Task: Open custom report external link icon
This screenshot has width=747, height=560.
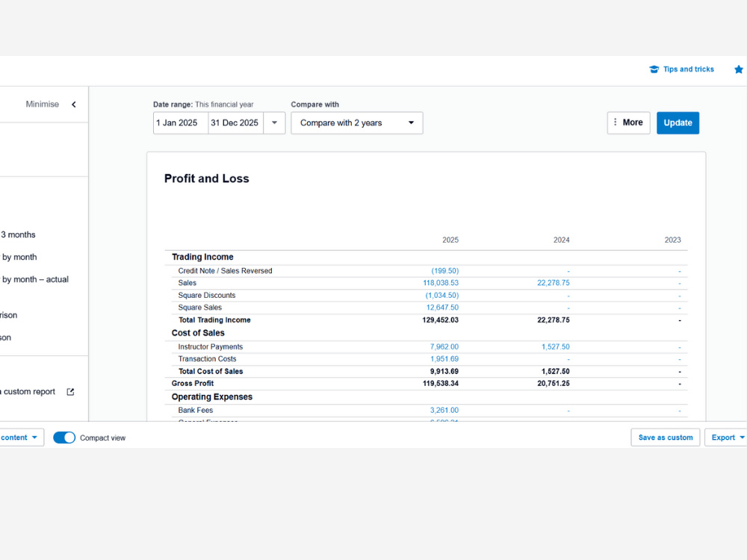Action: (70, 391)
